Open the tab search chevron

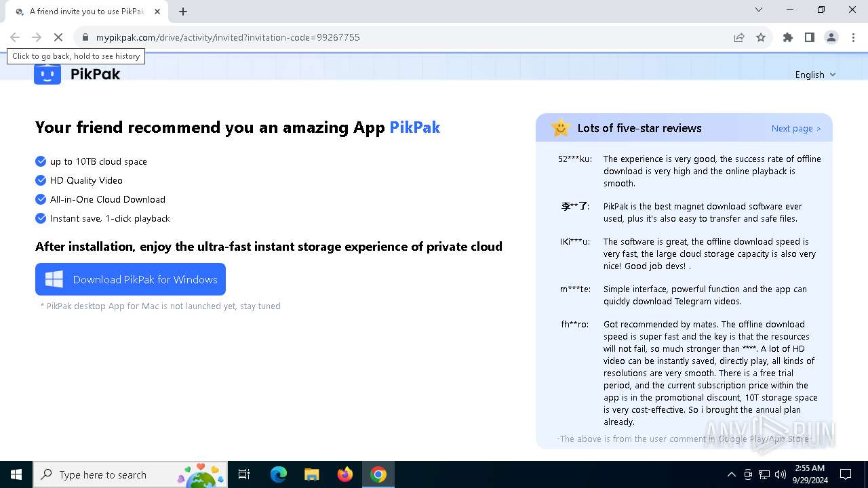[759, 9]
